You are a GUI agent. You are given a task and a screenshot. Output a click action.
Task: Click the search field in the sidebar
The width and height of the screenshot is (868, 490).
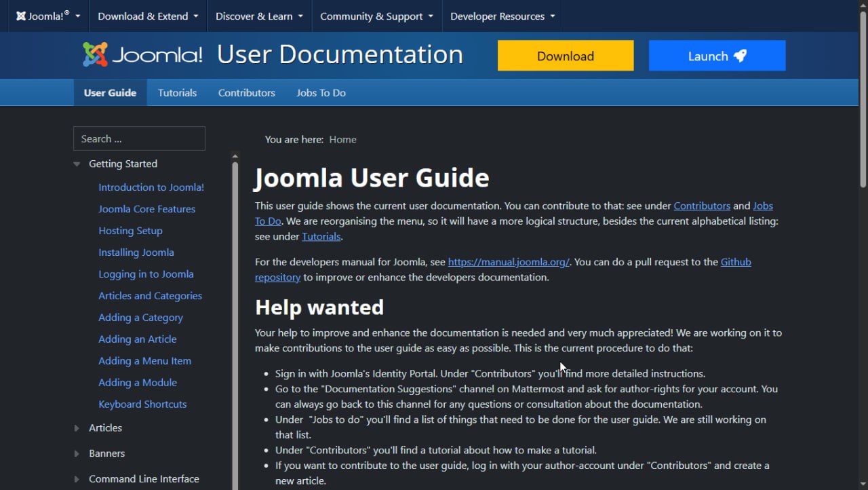point(138,138)
